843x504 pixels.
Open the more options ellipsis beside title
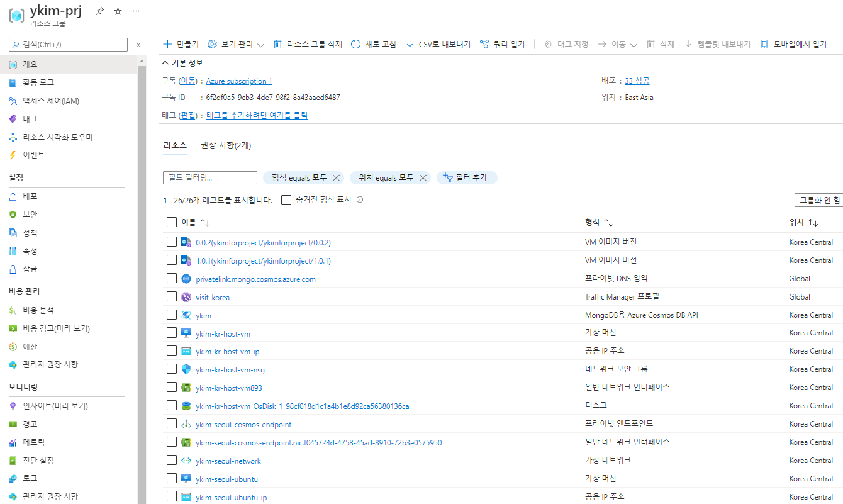click(137, 11)
